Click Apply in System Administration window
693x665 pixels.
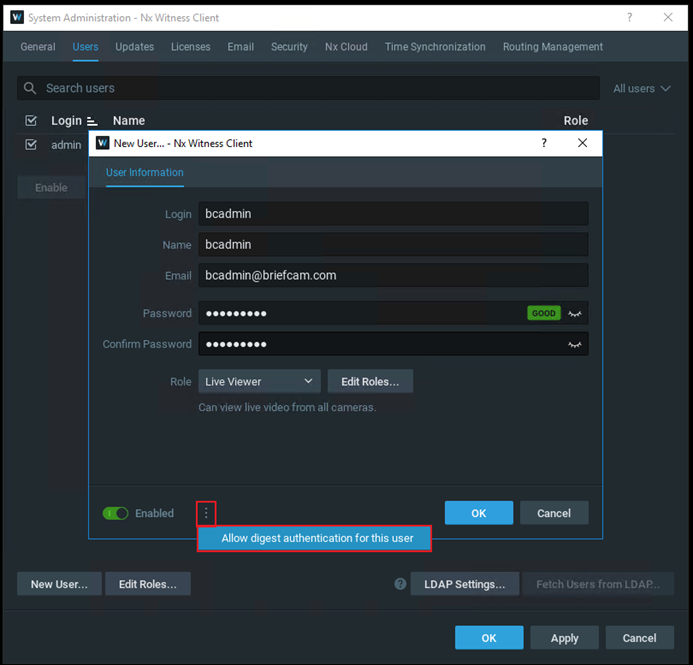[564, 638]
